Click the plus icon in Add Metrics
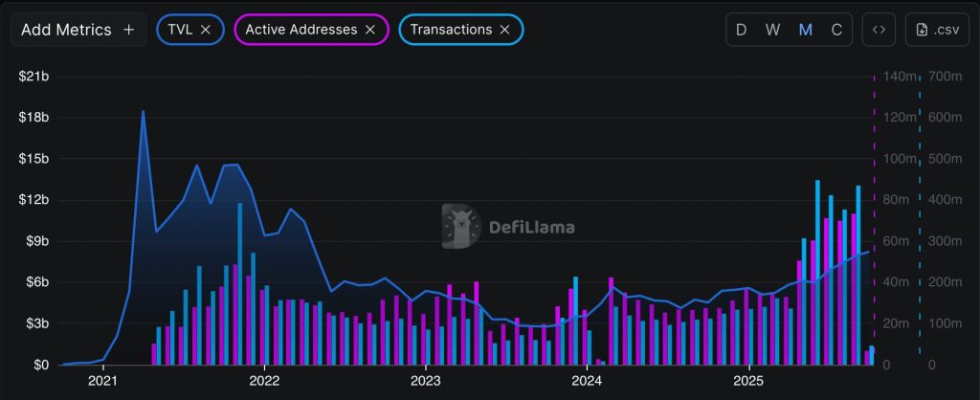 tap(129, 30)
